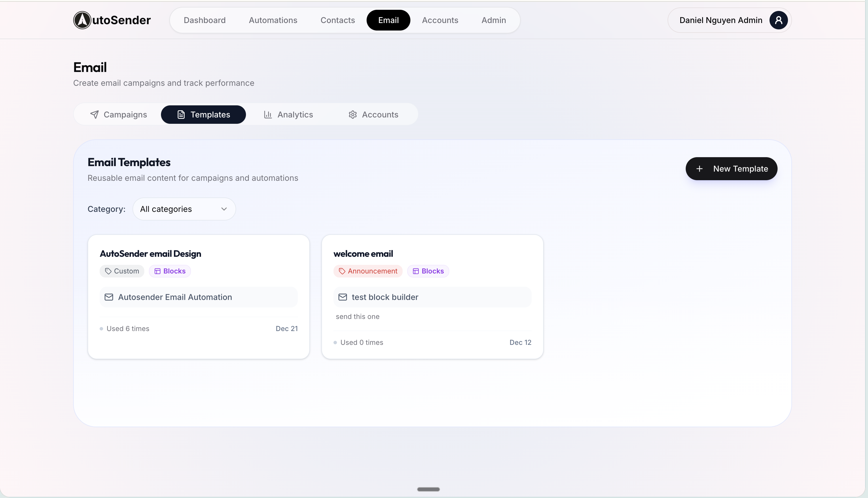The height and width of the screenshot is (498, 868).
Task: Click the tag icon on Announcement badge
Action: (342, 271)
